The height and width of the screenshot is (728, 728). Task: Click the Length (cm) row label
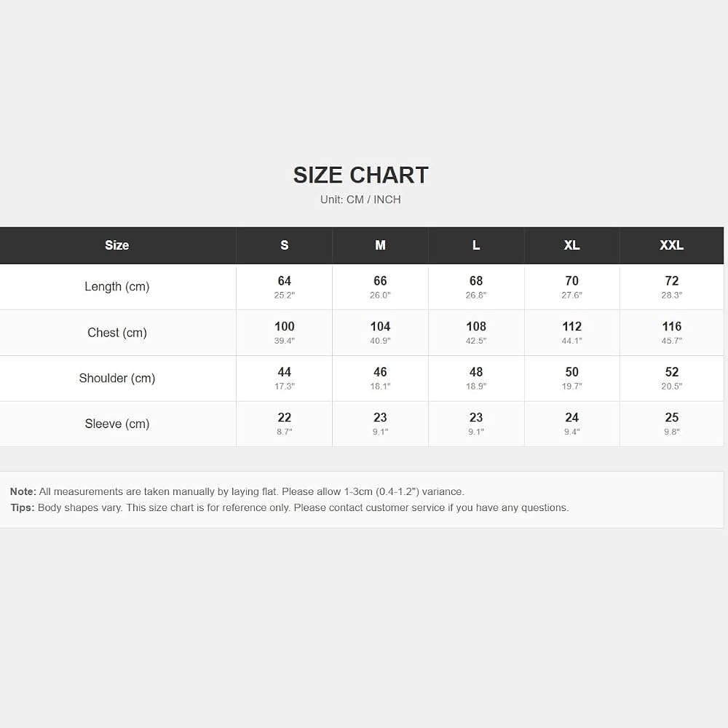click(x=117, y=286)
